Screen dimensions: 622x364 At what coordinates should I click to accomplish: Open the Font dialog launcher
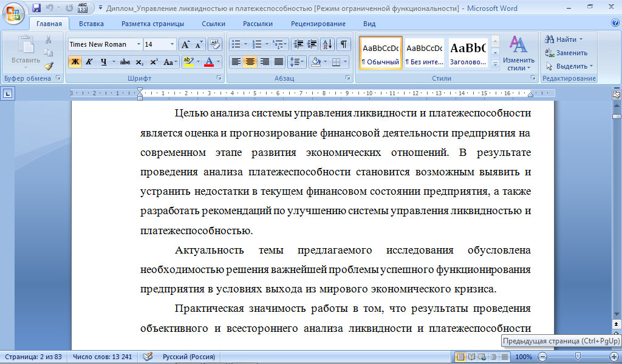point(219,78)
